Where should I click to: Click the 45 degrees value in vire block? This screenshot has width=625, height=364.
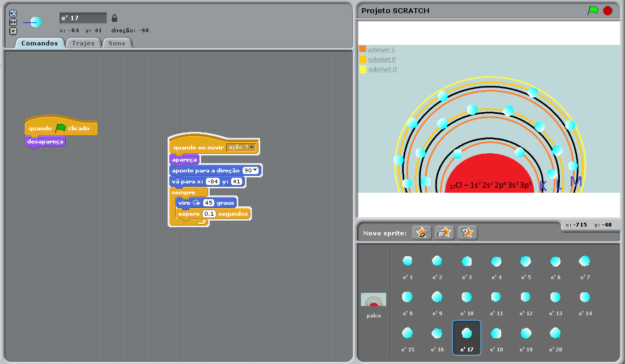coord(209,203)
